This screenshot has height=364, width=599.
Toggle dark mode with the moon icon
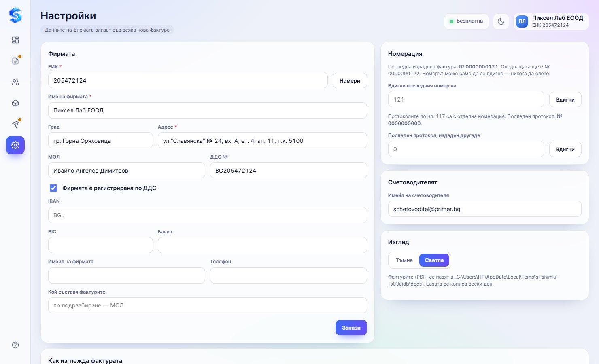pyautogui.click(x=501, y=21)
